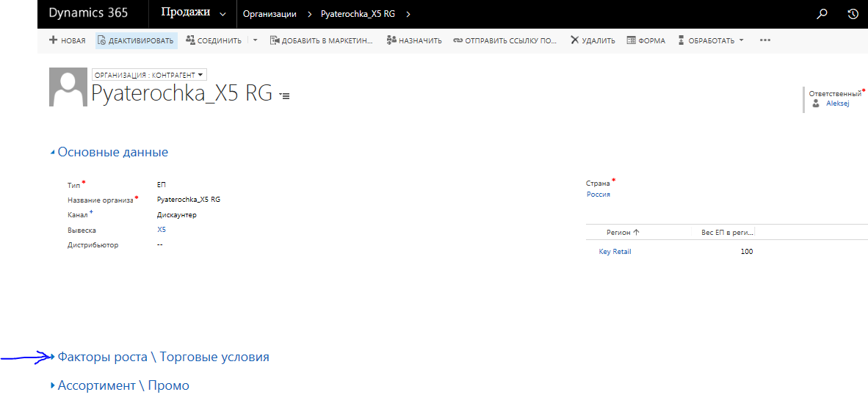Open the Продажи area dropdown
This screenshot has width=868, height=414.
point(194,14)
